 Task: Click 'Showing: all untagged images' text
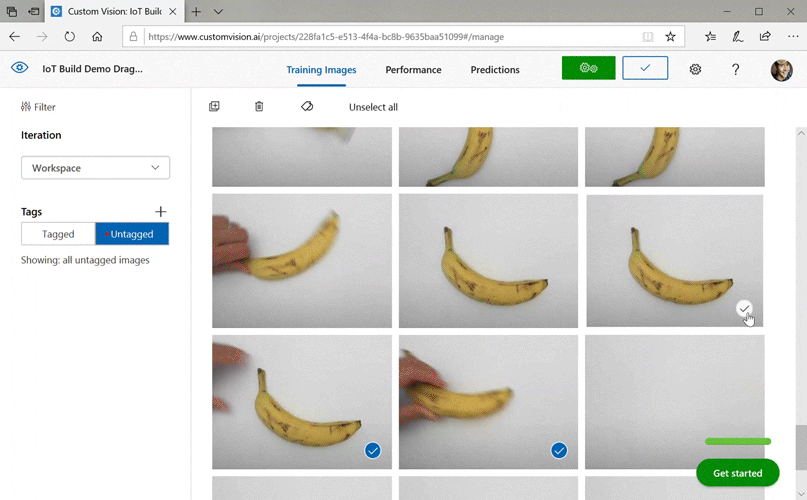(85, 260)
